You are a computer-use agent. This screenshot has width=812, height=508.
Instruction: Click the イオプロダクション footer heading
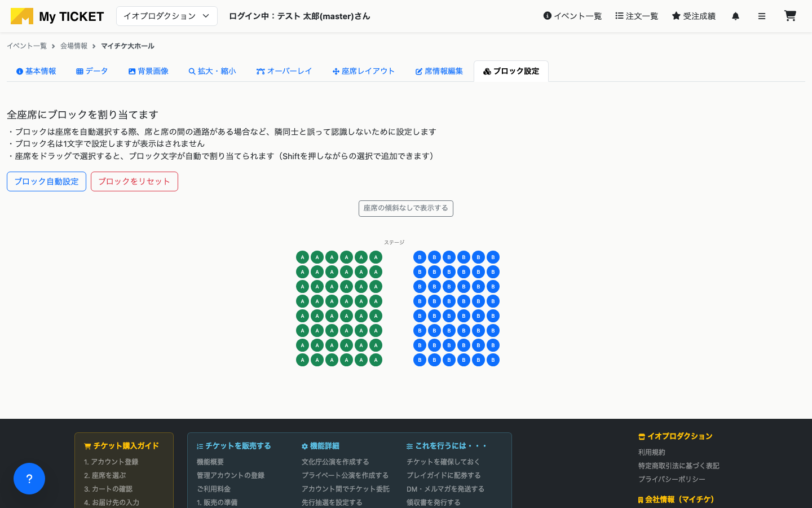[x=676, y=436]
